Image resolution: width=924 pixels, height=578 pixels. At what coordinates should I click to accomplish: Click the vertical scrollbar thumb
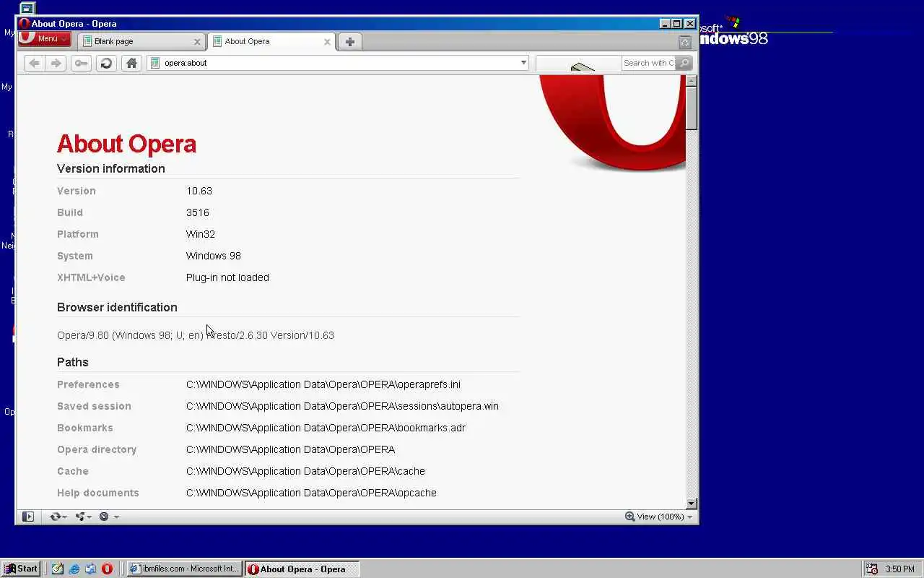[692, 108]
